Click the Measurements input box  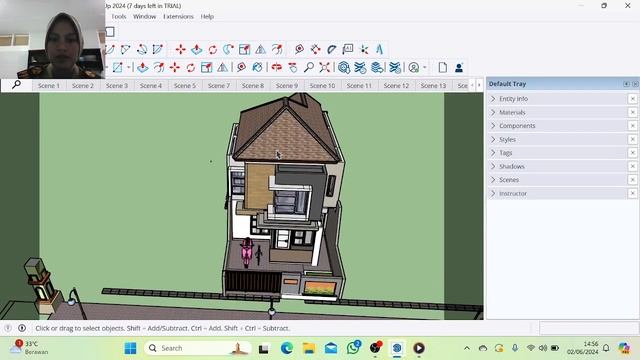pos(589,328)
